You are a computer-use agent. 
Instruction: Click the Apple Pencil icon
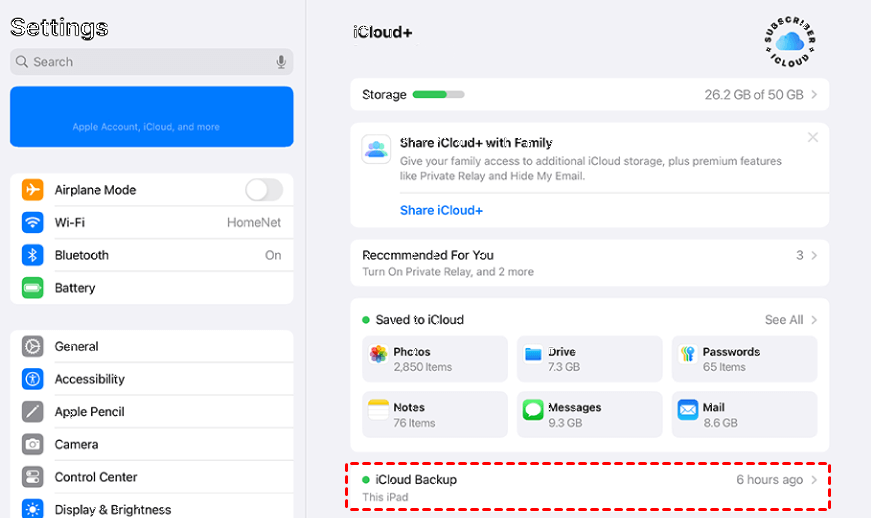[32, 412]
